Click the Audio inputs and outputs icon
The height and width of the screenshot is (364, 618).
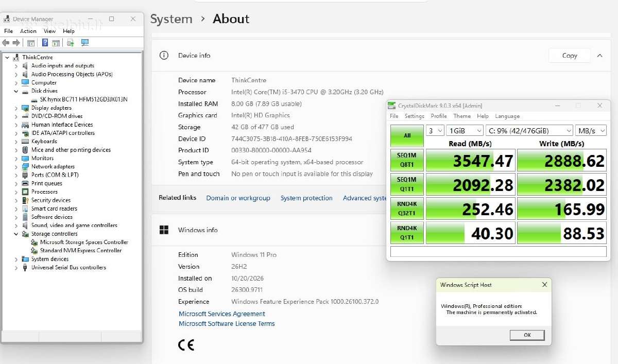25,66
